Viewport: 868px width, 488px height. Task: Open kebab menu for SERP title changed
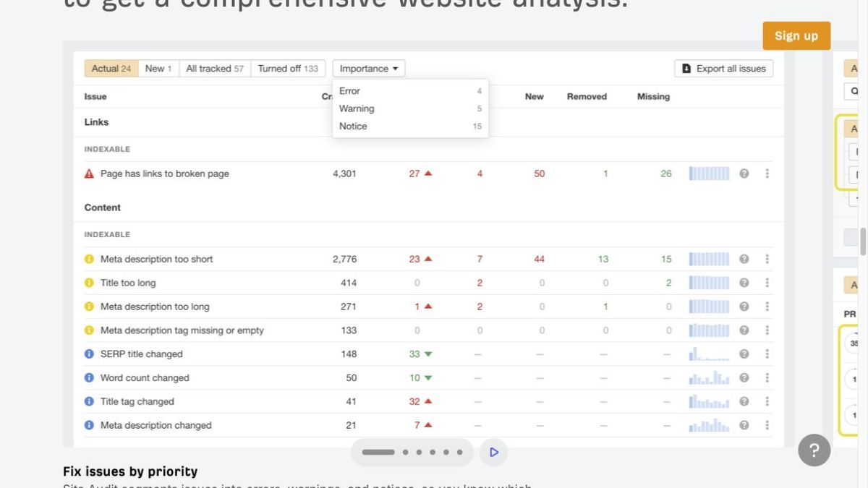(x=767, y=354)
